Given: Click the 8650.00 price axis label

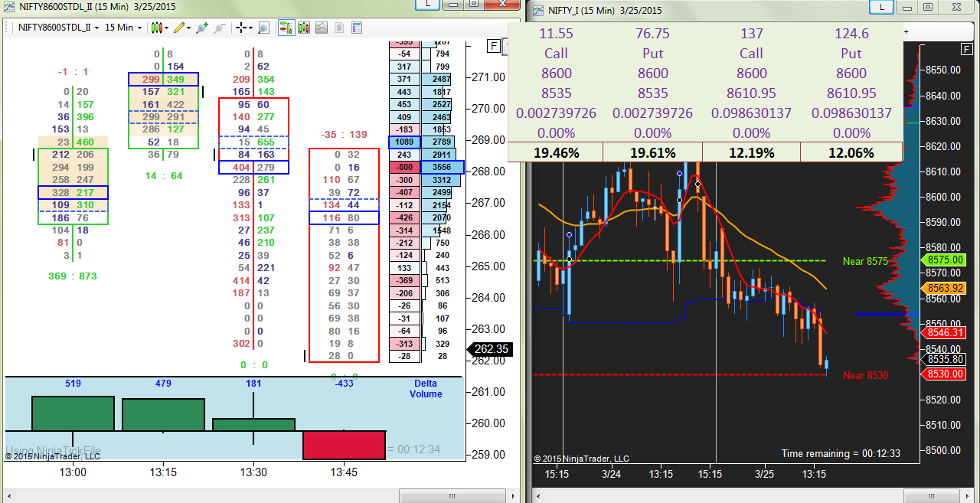Looking at the screenshot, I should click(942, 70).
